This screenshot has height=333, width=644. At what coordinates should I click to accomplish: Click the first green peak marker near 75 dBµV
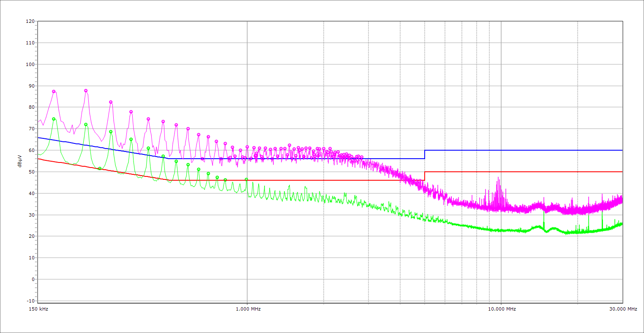coord(54,119)
